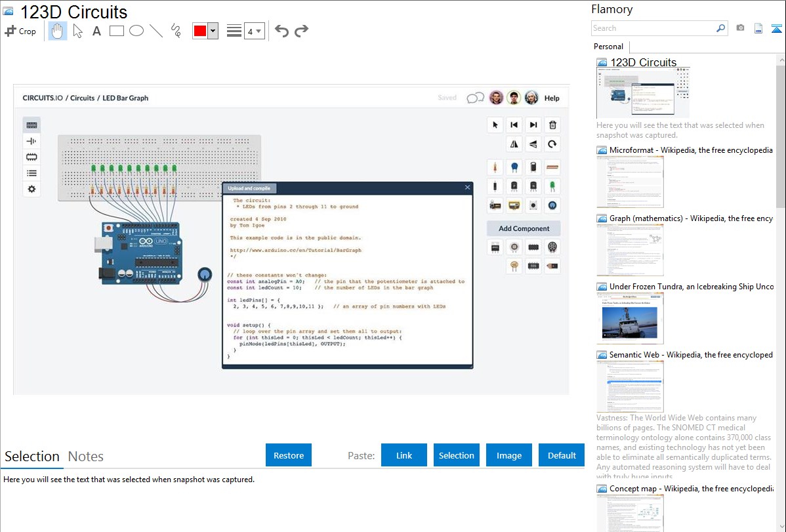Activate the Crop tool
Viewport: 786px width, 532px height.
click(x=20, y=31)
